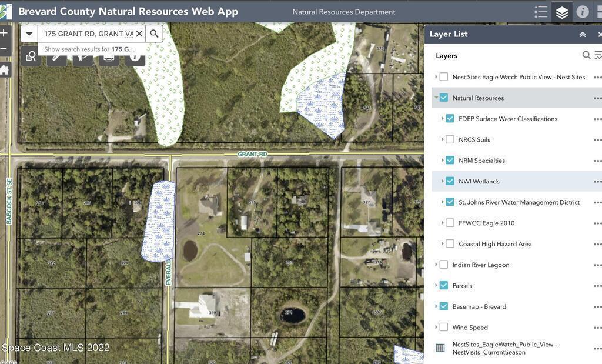Collapse the Layer List panel with double chevron
The width and height of the screenshot is (602, 364).
click(x=583, y=34)
